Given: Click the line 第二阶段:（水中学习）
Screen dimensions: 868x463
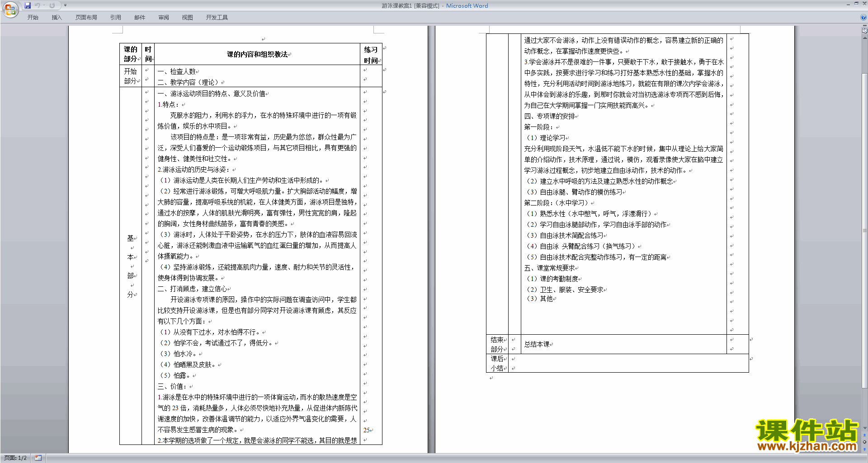Looking at the screenshot, I should pos(556,203).
